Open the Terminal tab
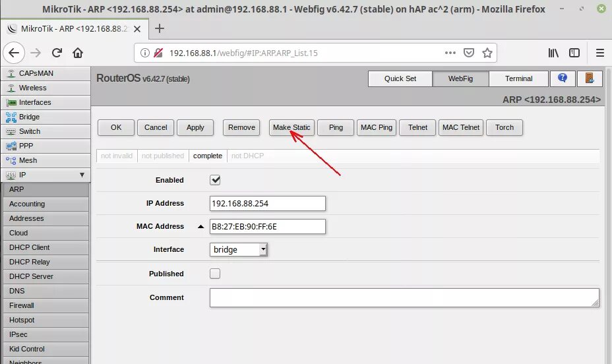The height and width of the screenshot is (364, 612). (x=519, y=78)
